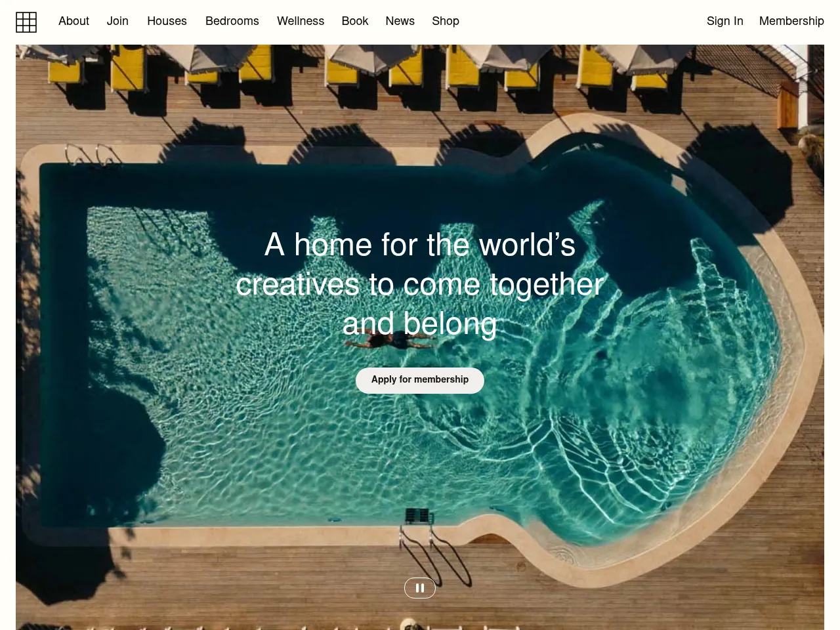Open the About page
The width and height of the screenshot is (840, 630).
[x=73, y=22]
